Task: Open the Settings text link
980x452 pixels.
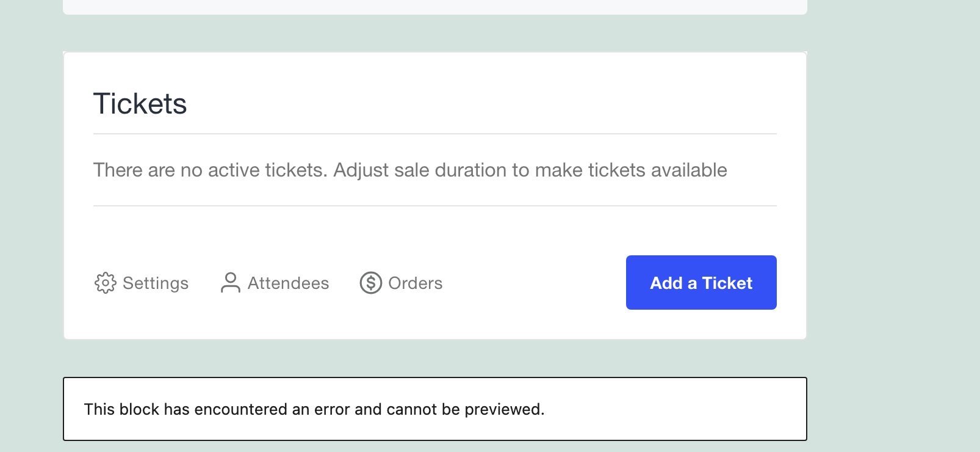Action: [x=156, y=283]
